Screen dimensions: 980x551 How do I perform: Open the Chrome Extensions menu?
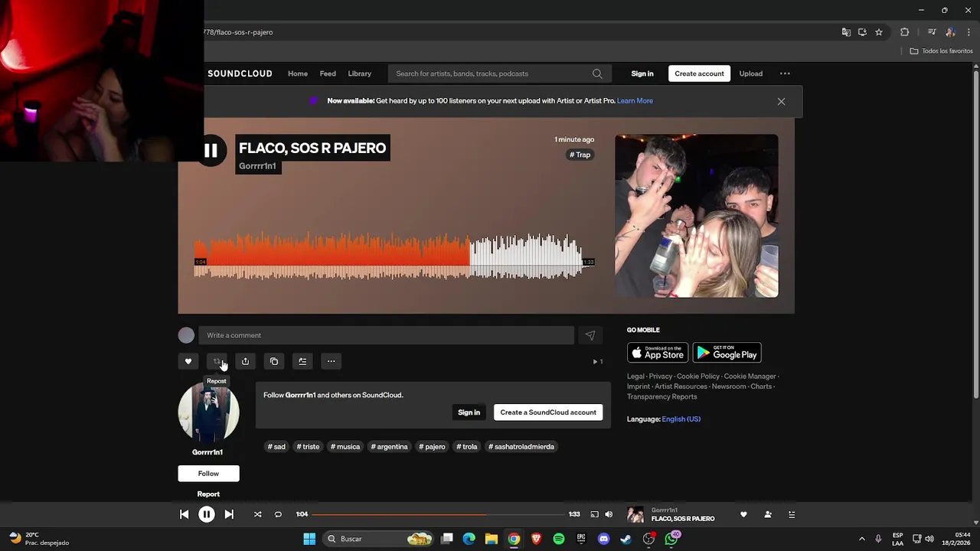click(x=905, y=32)
